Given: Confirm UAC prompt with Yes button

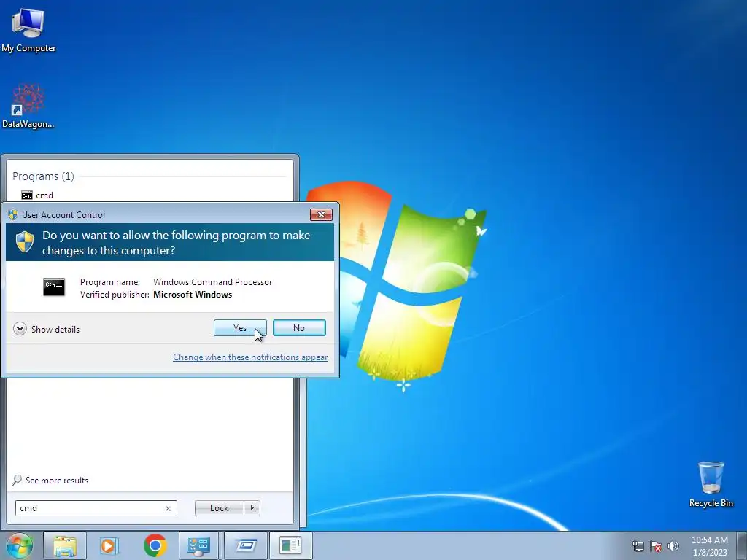Looking at the screenshot, I should tap(240, 327).
